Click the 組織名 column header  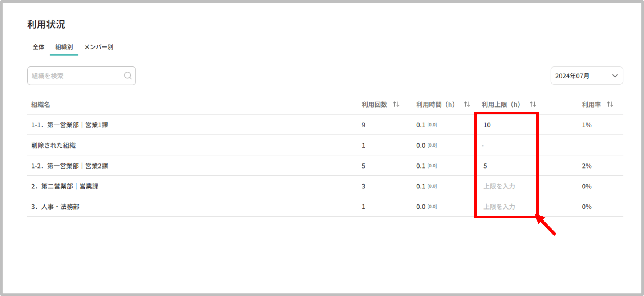(x=41, y=105)
